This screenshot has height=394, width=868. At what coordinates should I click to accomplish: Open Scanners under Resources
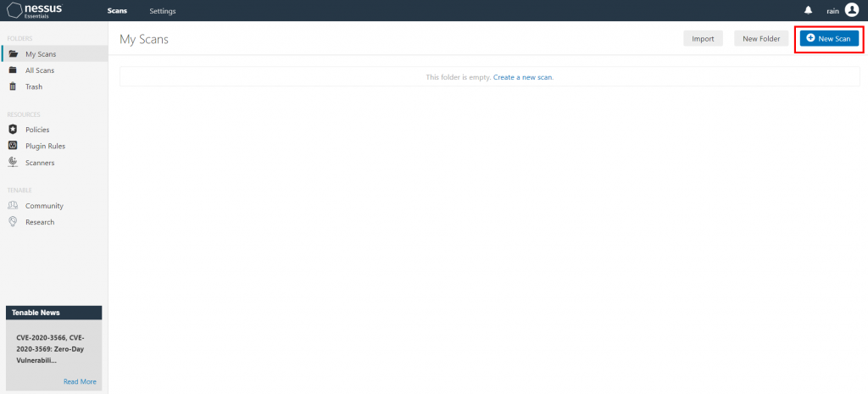(x=40, y=163)
